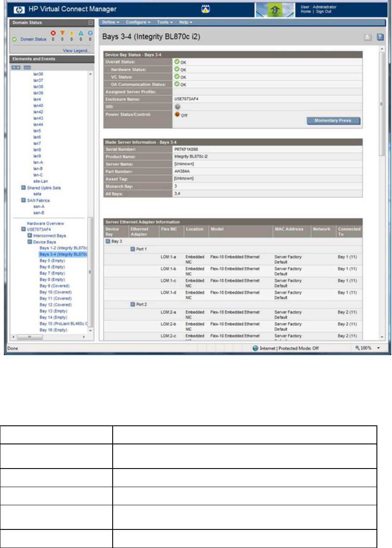Click the orange major status triangle icon
The height and width of the screenshot is (548, 392).
[x=63, y=33]
